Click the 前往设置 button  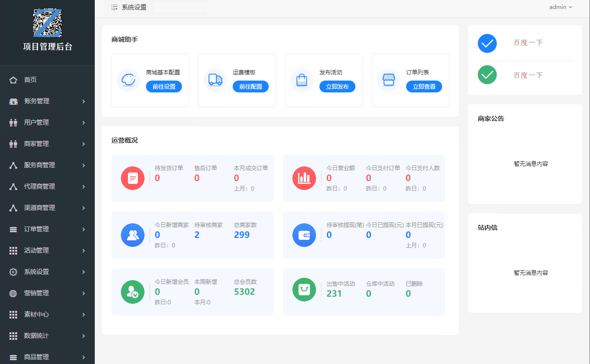pos(164,87)
